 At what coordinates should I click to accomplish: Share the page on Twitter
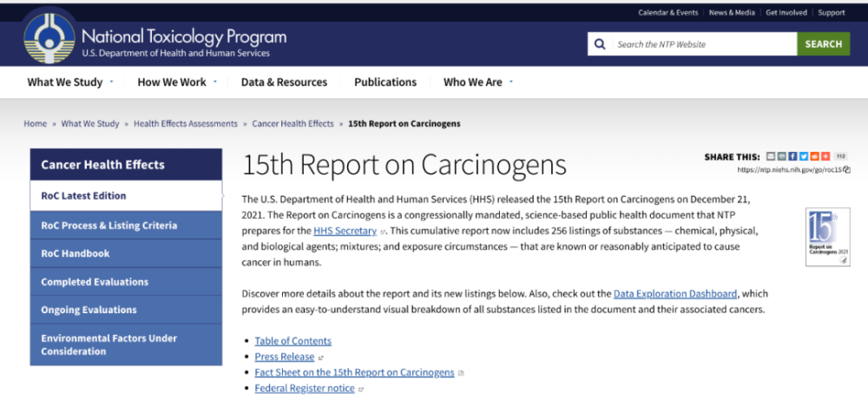804,156
